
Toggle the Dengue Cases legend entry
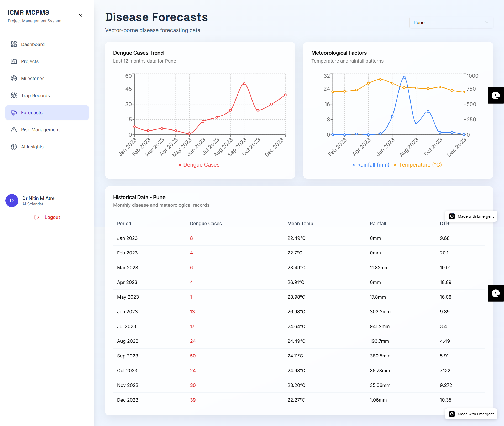point(198,165)
